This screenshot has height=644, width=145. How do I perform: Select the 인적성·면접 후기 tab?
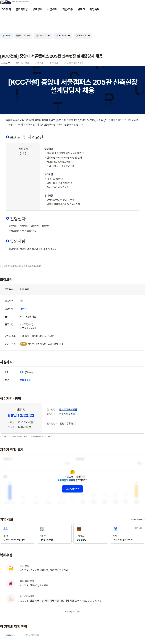[x=32, y=635]
